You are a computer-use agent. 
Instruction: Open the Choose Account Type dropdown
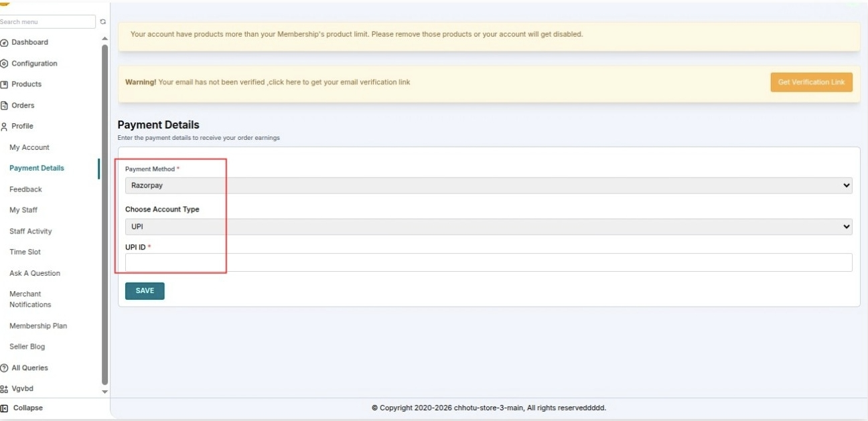click(488, 227)
